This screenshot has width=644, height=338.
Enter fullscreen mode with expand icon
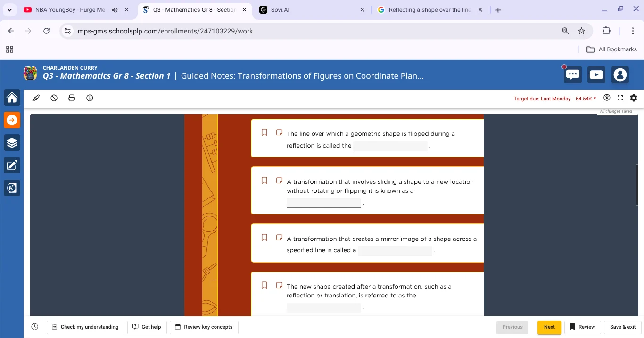tap(620, 98)
